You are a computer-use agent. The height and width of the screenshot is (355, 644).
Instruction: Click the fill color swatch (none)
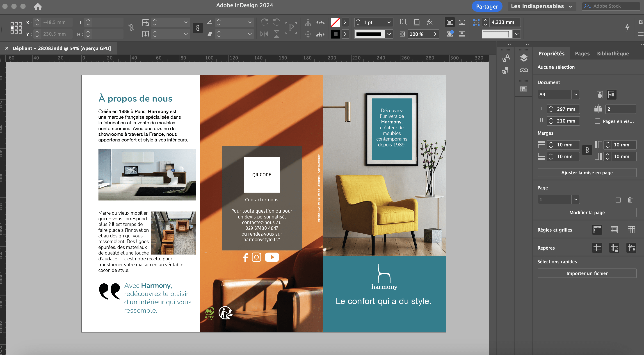coord(336,22)
